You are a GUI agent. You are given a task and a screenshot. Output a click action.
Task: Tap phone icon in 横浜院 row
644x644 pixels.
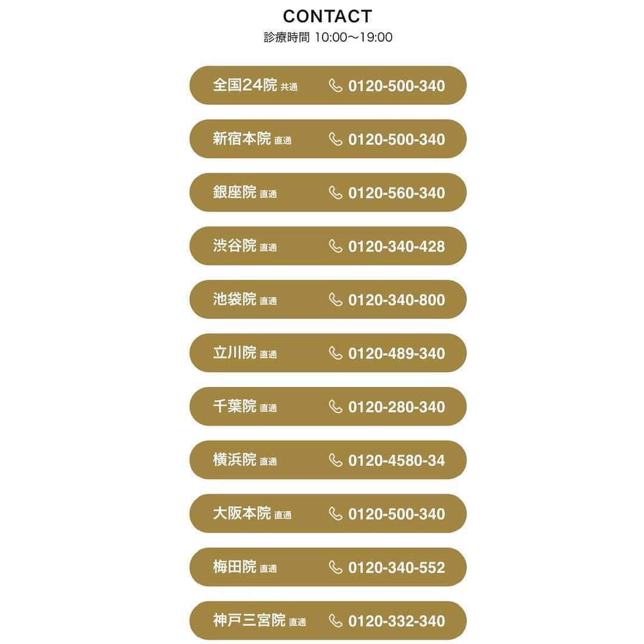(336, 460)
